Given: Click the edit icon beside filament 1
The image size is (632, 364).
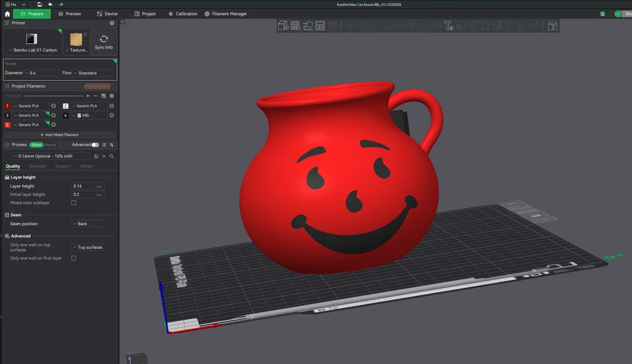Looking at the screenshot, I should pos(53,106).
